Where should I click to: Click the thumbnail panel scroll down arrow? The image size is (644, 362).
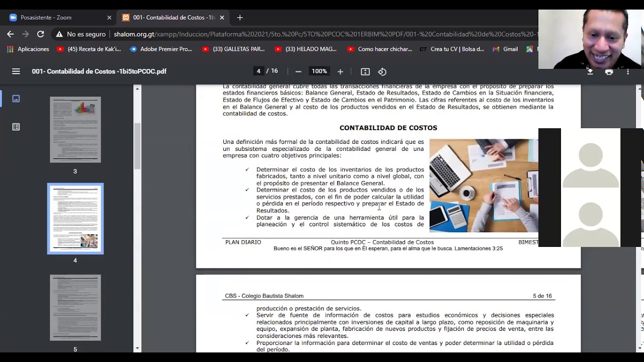tap(137, 348)
